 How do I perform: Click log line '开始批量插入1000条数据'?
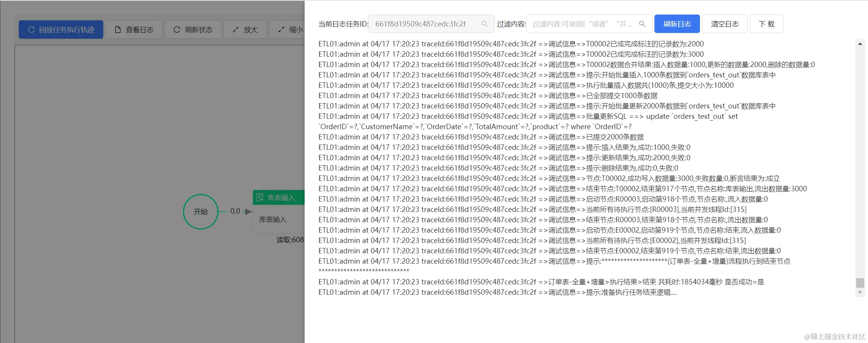pos(547,75)
